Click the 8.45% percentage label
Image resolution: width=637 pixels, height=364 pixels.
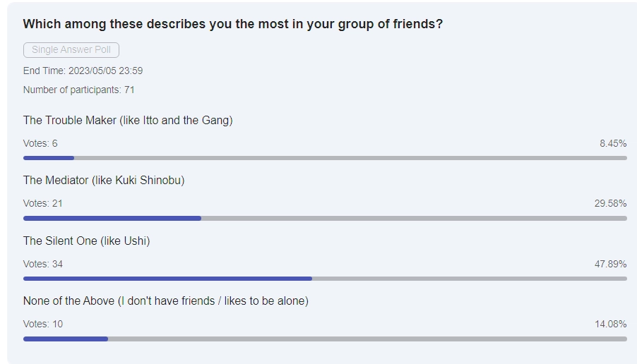tap(613, 143)
